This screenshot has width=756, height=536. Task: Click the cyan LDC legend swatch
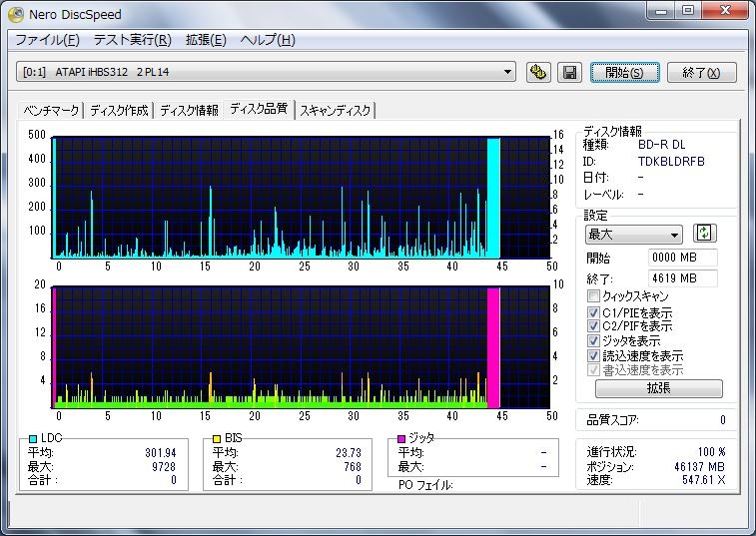(x=33, y=438)
